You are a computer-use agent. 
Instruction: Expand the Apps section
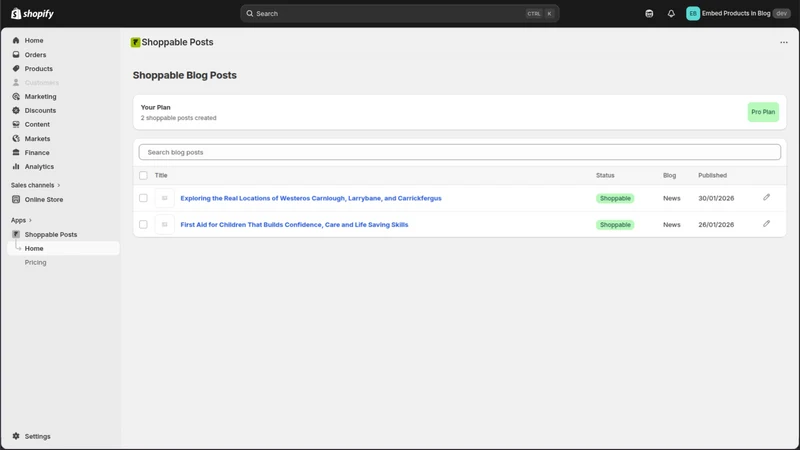pos(21,220)
